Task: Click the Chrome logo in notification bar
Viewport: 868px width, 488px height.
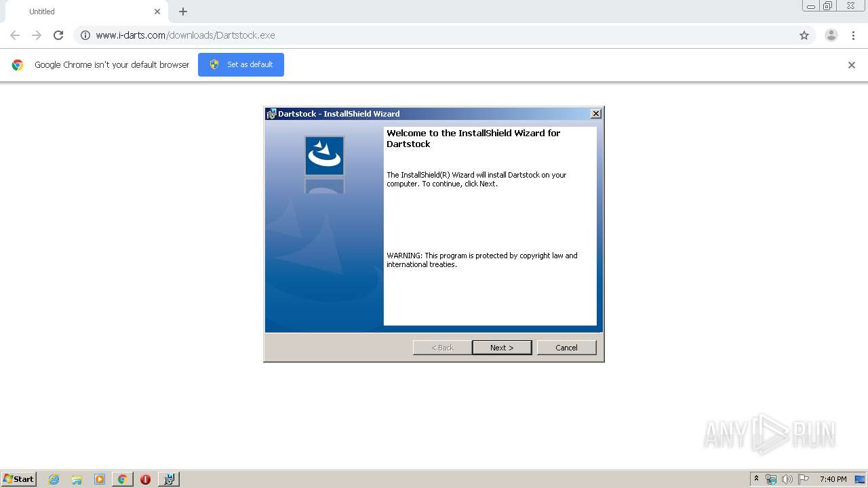Action: pyautogui.click(x=18, y=65)
